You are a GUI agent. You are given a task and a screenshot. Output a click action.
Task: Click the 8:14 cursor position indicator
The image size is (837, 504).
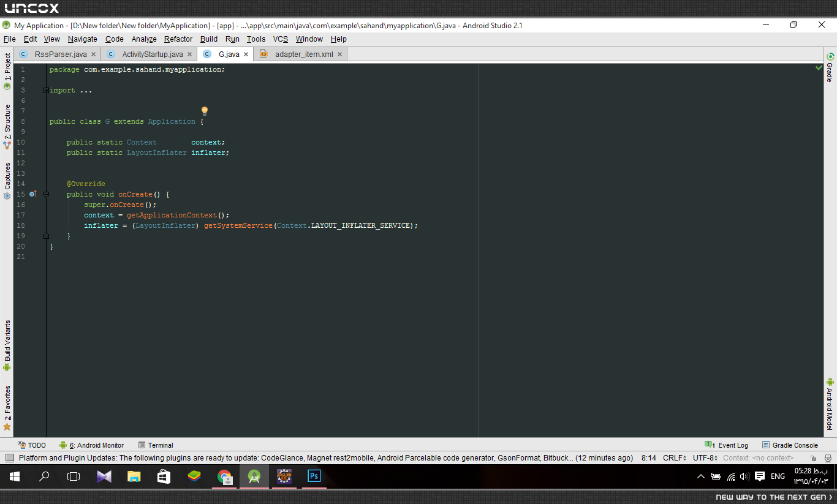pyautogui.click(x=649, y=458)
